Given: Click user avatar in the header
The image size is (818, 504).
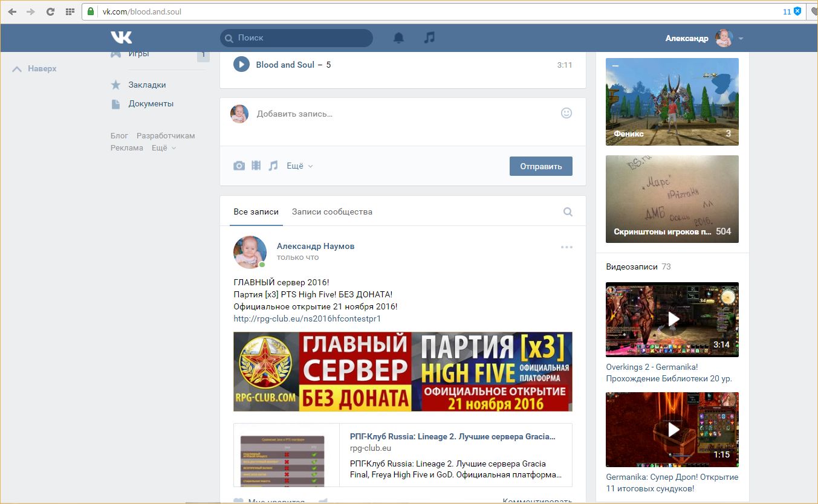Looking at the screenshot, I should tap(724, 38).
